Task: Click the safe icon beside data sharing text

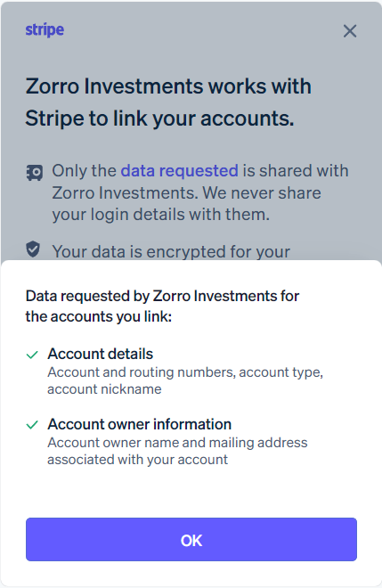Action: (34, 173)
